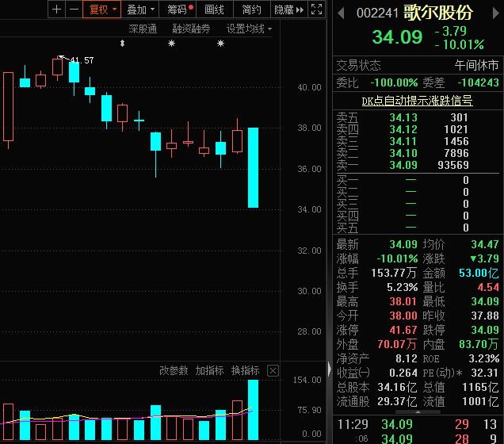Click 今开 value 38.00
Screen dimensions: 504x444
(403, 316)
